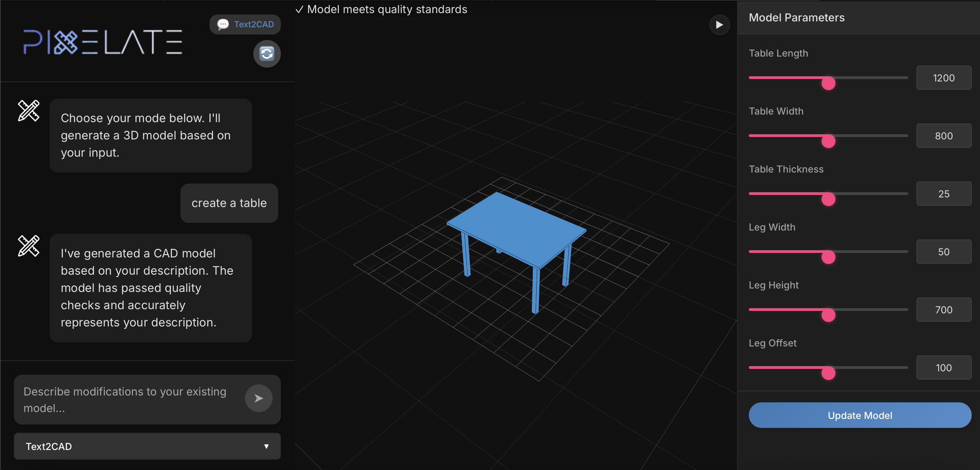
Task: Click the refresh icon near the logo
Action: coord(267,53)
